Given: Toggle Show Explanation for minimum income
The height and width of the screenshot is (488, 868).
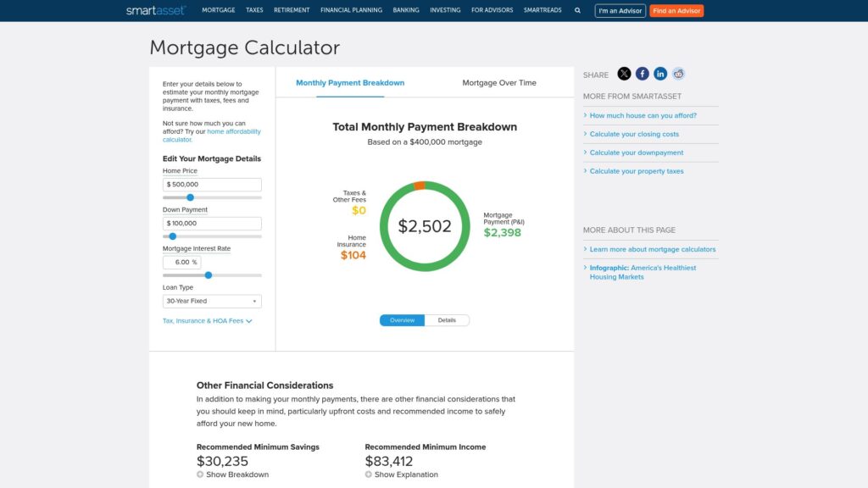Looking at the screenshot, I should point(401,474).
